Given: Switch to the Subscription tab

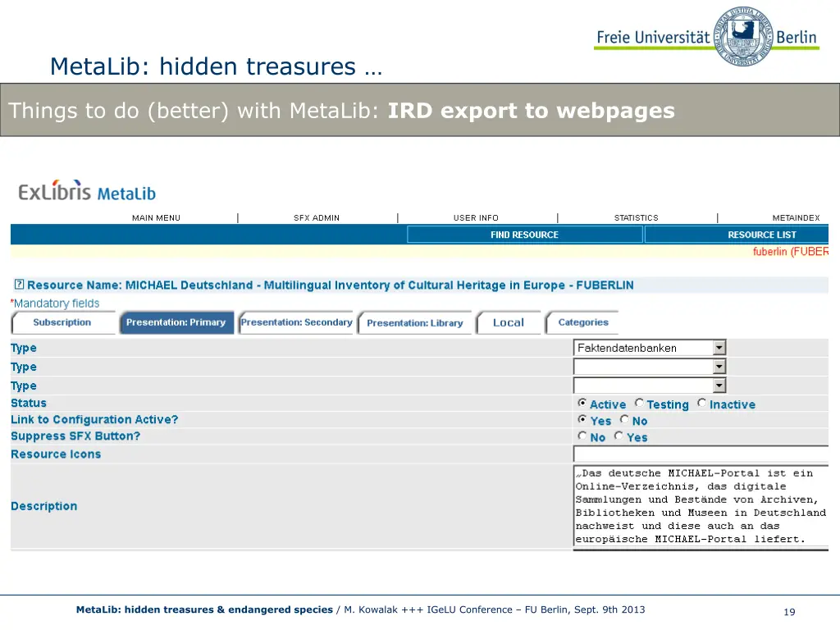Looking at the screenshot, I should [x=62, y=322].
